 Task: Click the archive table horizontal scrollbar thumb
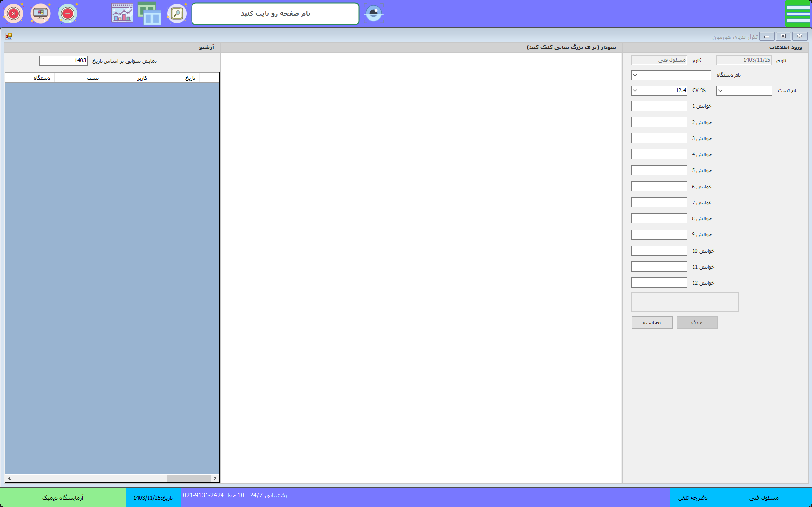[189, 478]
